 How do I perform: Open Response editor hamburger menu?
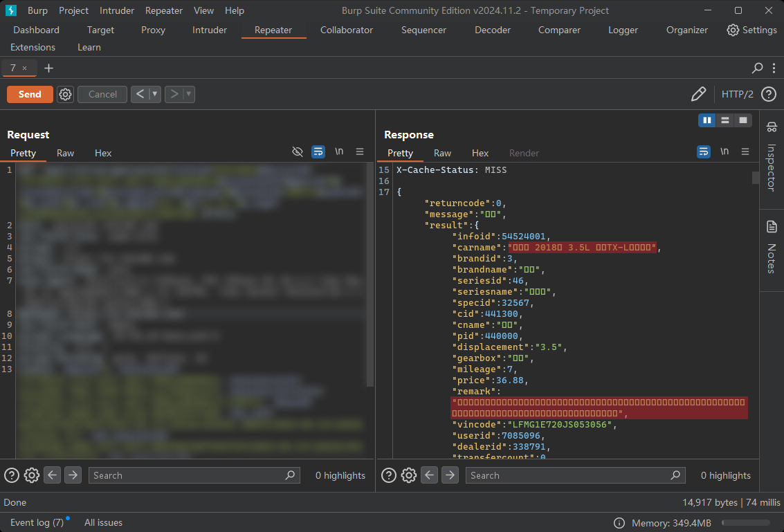(745, 152)
